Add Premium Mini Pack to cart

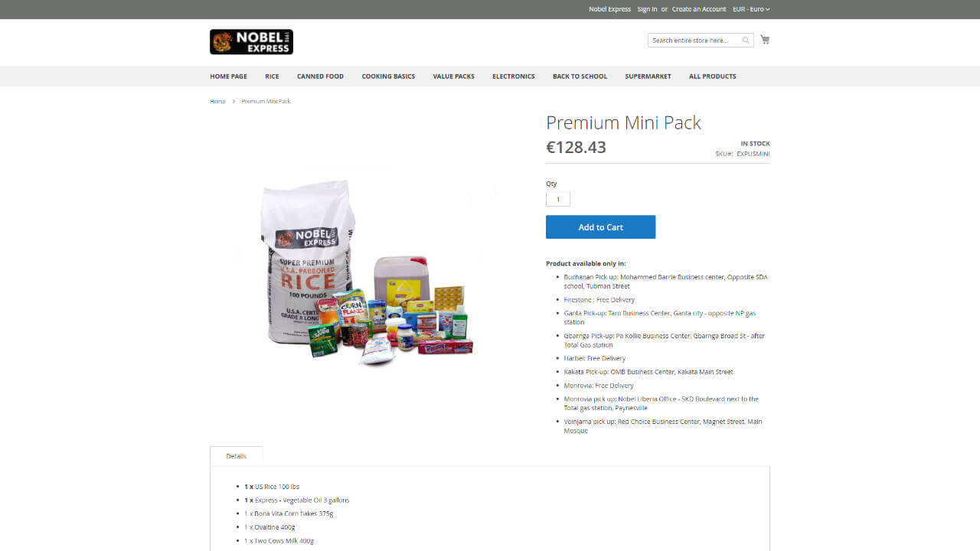pos(600,227)
